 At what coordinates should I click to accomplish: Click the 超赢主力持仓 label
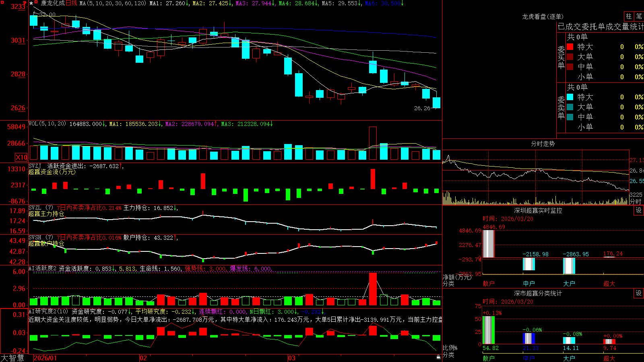click(x=46, y=214)
